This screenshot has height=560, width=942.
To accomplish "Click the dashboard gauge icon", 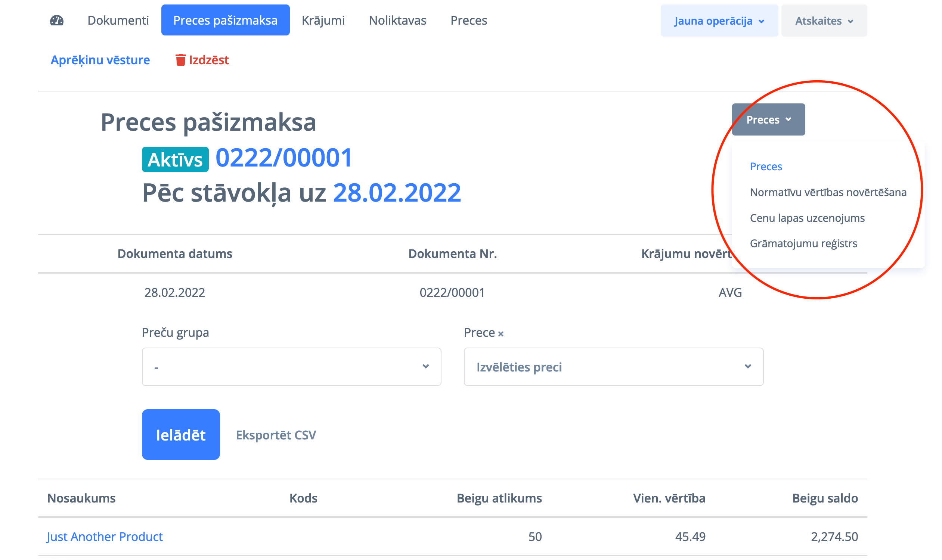I will pos(57,21).
